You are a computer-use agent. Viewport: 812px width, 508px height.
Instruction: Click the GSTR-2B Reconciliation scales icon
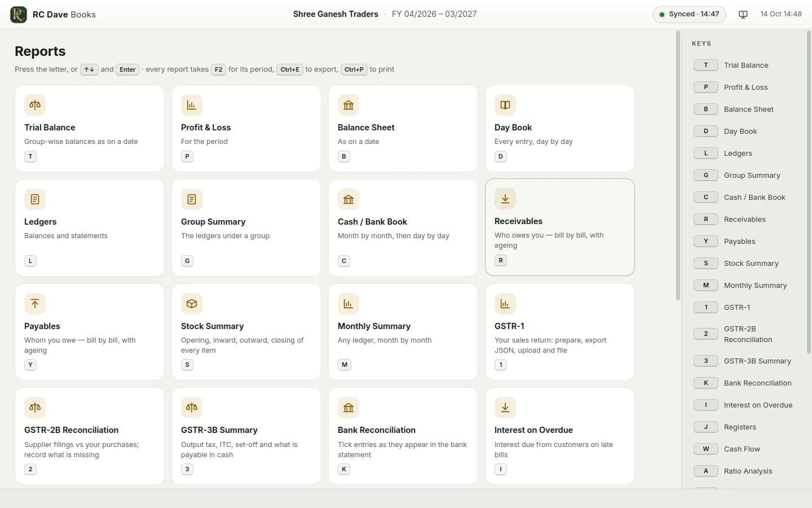click(35, 408)
